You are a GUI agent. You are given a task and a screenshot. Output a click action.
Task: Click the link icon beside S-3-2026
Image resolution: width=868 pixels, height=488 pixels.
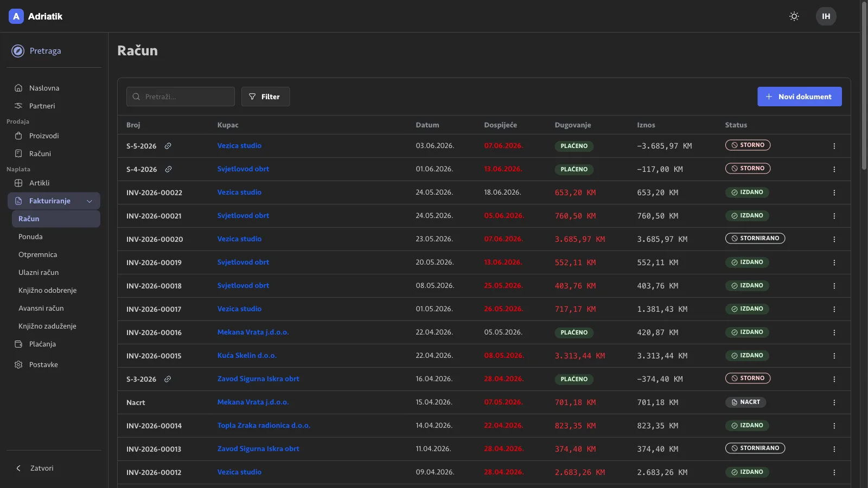pos(168,379)
